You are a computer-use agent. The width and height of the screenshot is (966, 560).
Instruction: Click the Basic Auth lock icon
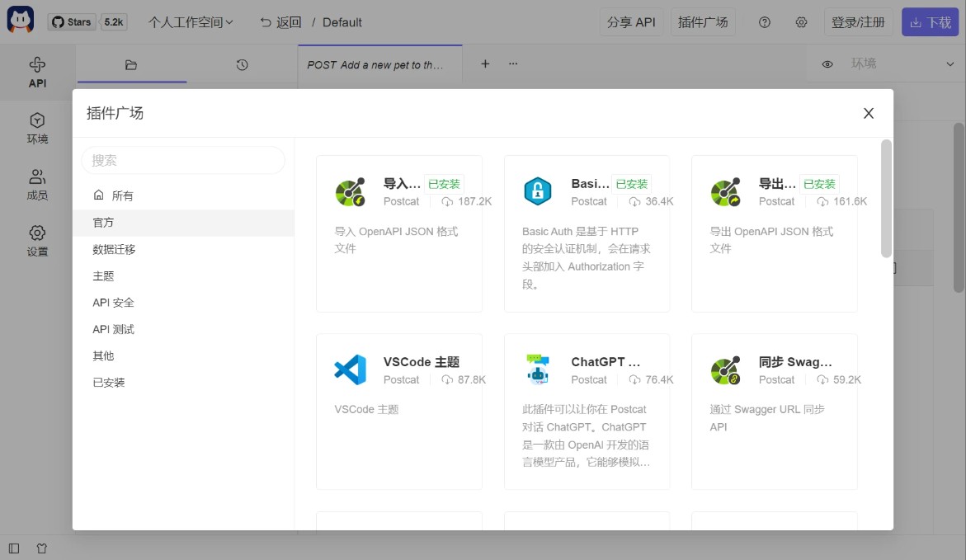[x=538, y=191]
